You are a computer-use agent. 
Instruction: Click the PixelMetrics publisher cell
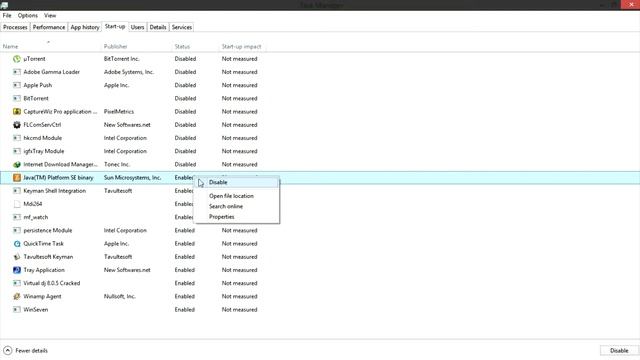pos(119,111)
